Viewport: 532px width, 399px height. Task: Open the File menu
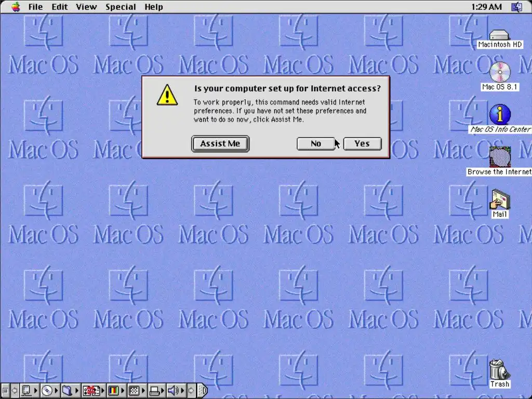click(35, 7)
